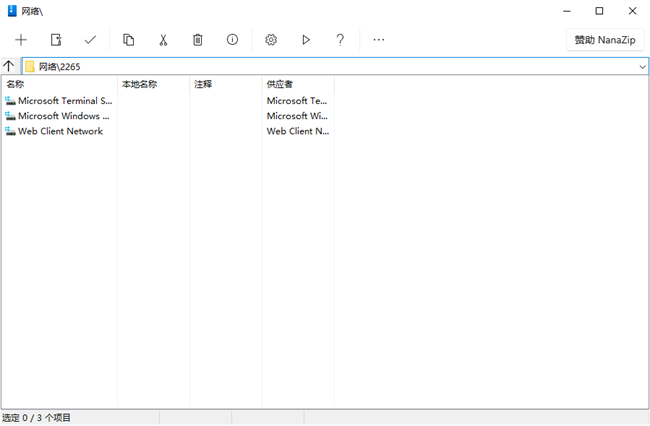This screenshot has width=650, height=426.
Task: Expand the address bar dropdown arrow
Action: [x=642, y=67]
